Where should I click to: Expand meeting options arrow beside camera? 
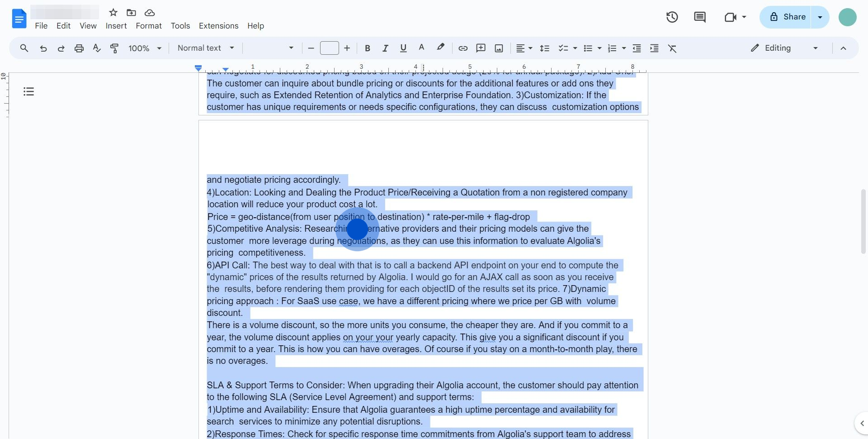point(744,17)
